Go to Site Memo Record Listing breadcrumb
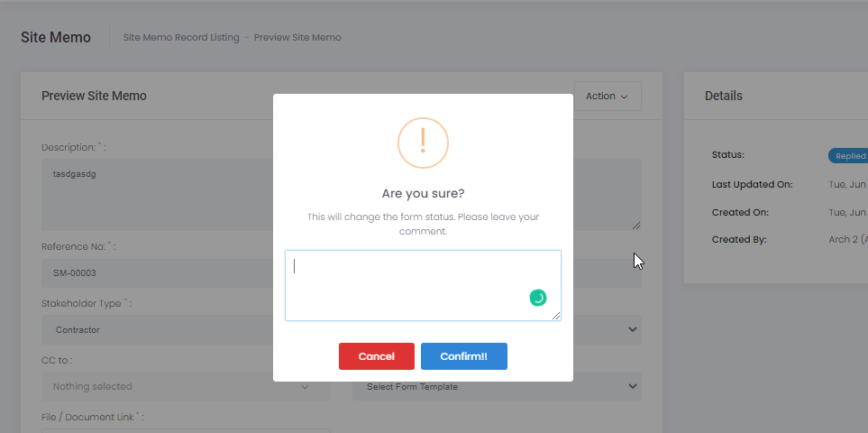Image resolution: width=868 pixels, height=433 pixels. tap(181, 38)
